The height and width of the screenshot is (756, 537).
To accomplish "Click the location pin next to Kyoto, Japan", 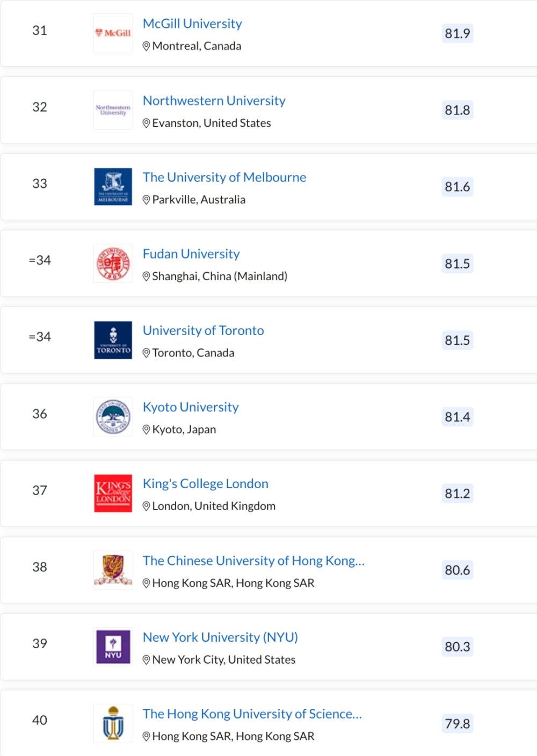I will click(x=146, y=430).
